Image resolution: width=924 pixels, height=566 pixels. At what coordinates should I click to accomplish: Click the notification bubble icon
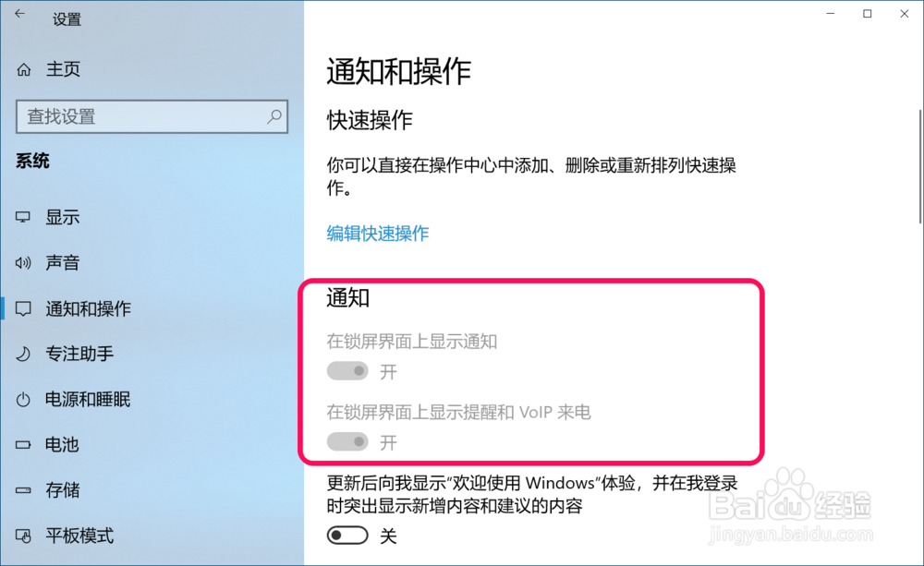point(24,308)
